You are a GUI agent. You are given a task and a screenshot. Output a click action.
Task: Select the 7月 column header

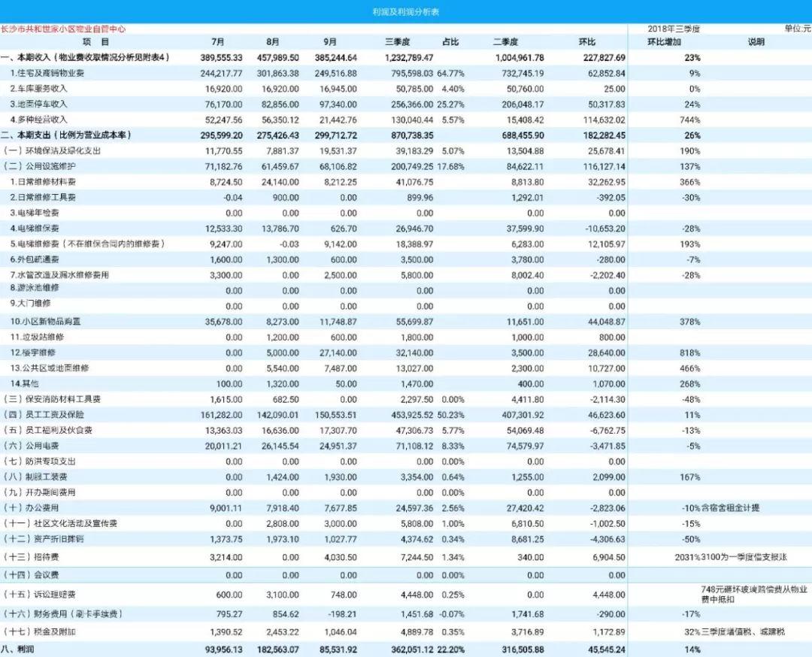(218, 42)
